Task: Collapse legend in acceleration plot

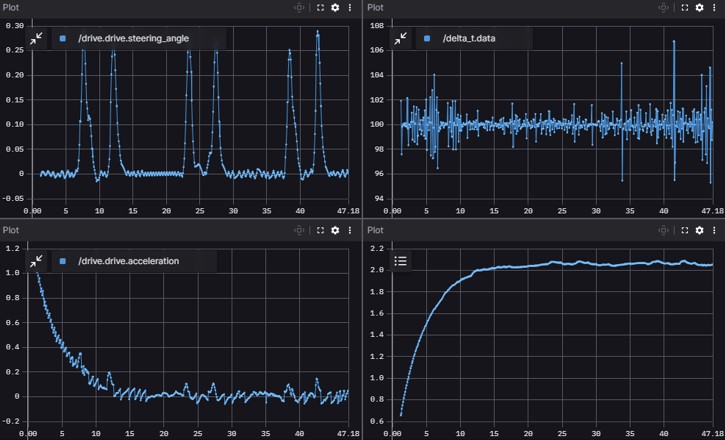Action: 36,261
